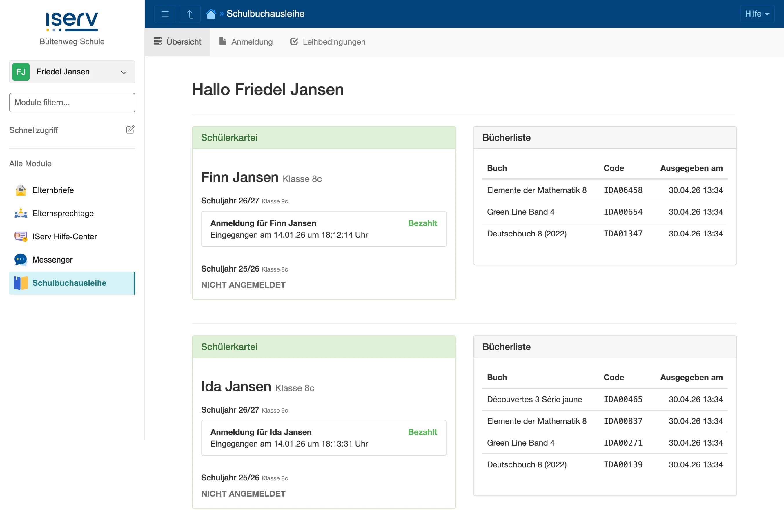Click Découvertes 3 Série jaune row
784x532 pixels.
pyautogui.click(x=605, y=400)
